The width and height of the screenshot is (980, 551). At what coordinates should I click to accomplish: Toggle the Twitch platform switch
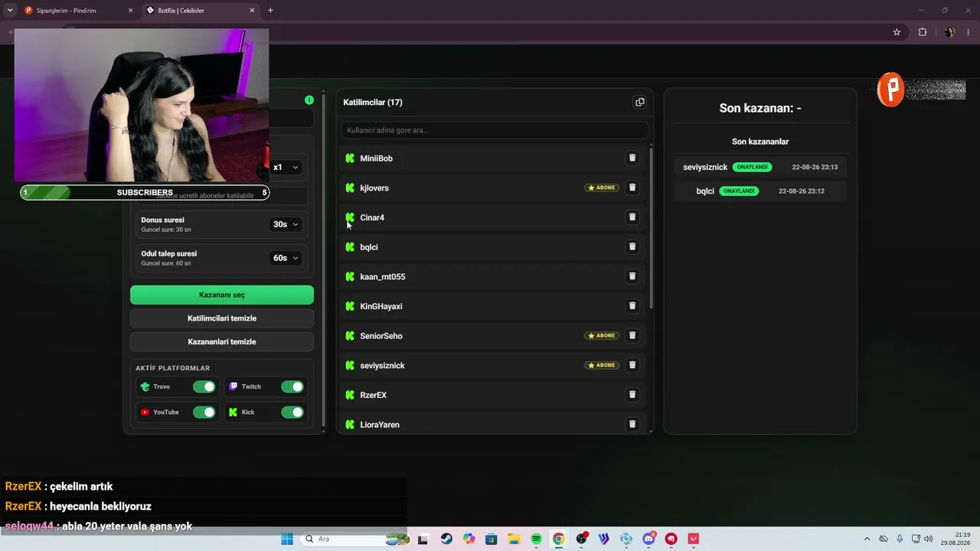click(x=292, y=386)
